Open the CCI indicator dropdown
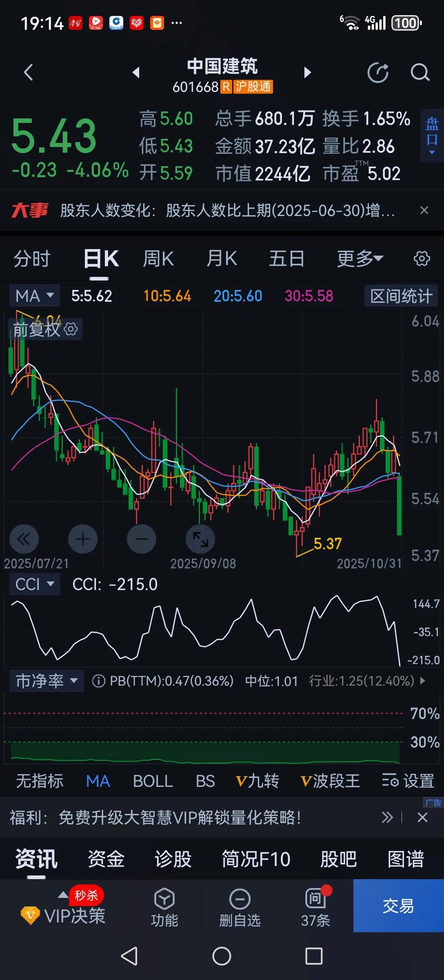Screen dimensions: 444x980 (35, 584)
